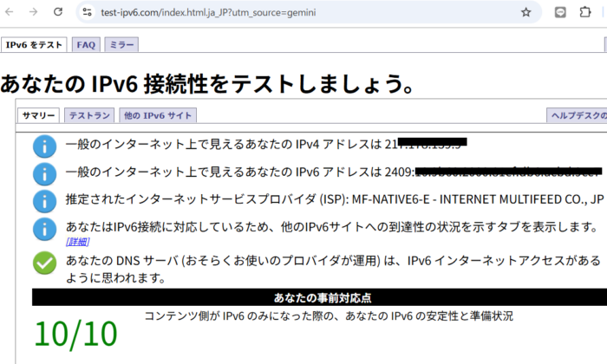Screen dimensions: 607x364
Task: Click the green checkmark icon for DNS server
Action: [44, 263]
